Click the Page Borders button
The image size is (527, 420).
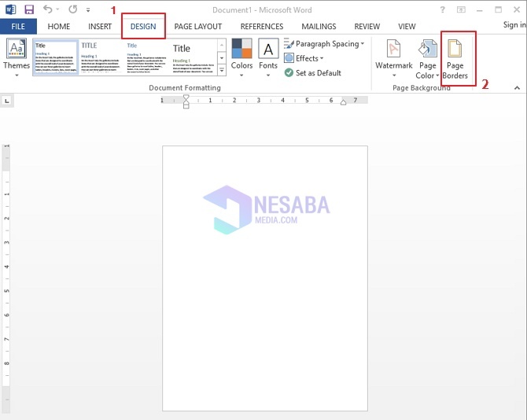click(455, 59)
